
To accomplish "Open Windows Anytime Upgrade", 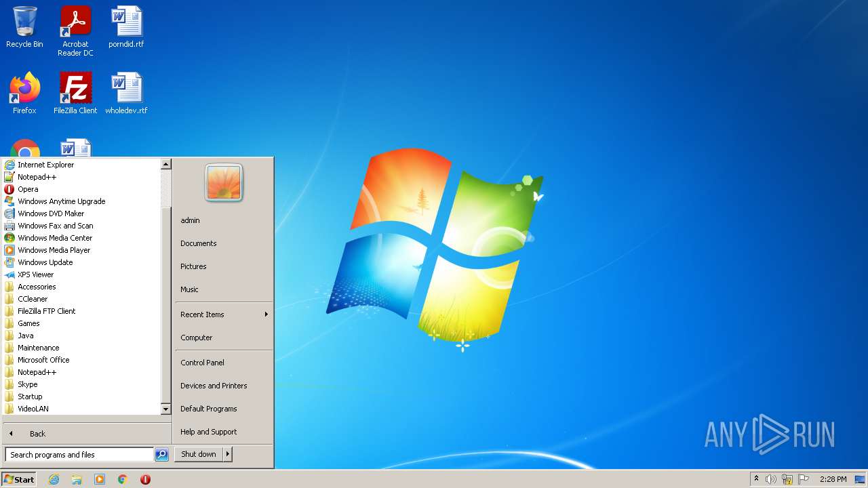I will tap(81, 201).
